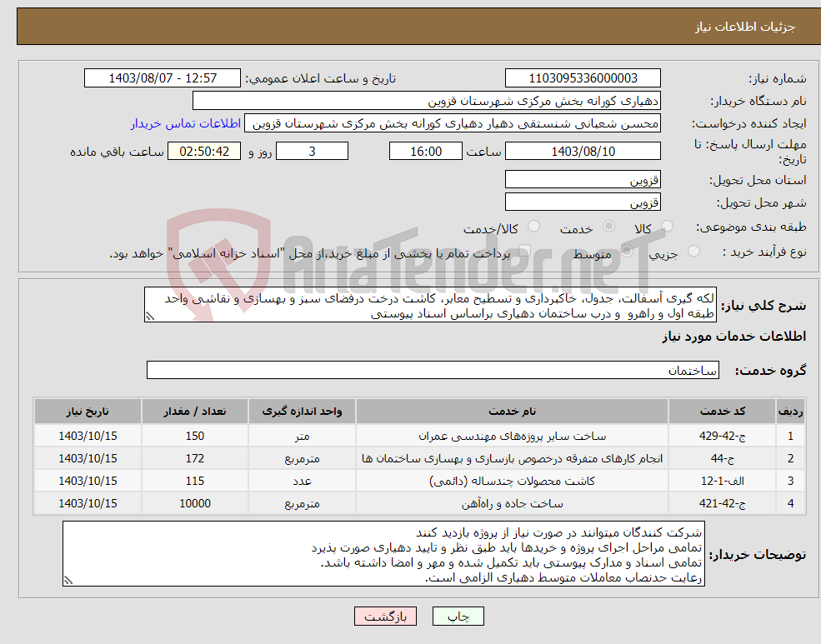Click the واحد اندازه گیری column header
The image size is (821, 644).
[x=302, y=412]
